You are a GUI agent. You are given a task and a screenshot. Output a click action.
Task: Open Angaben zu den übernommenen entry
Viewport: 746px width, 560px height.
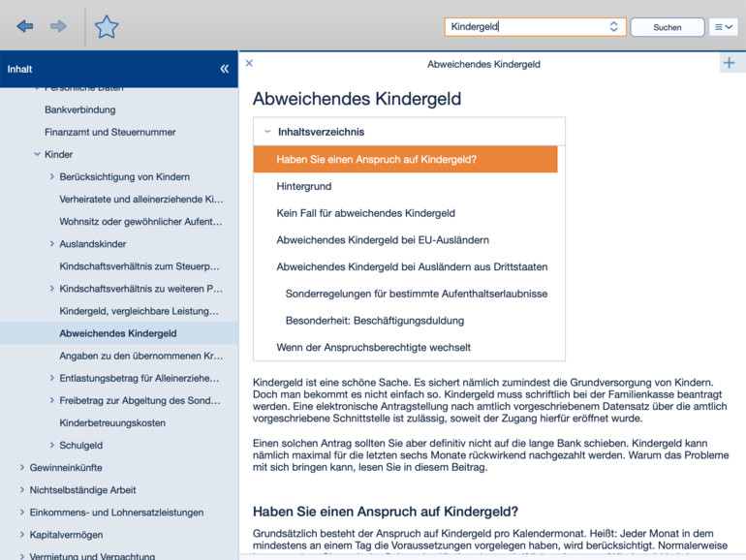[x=141, y=356]
